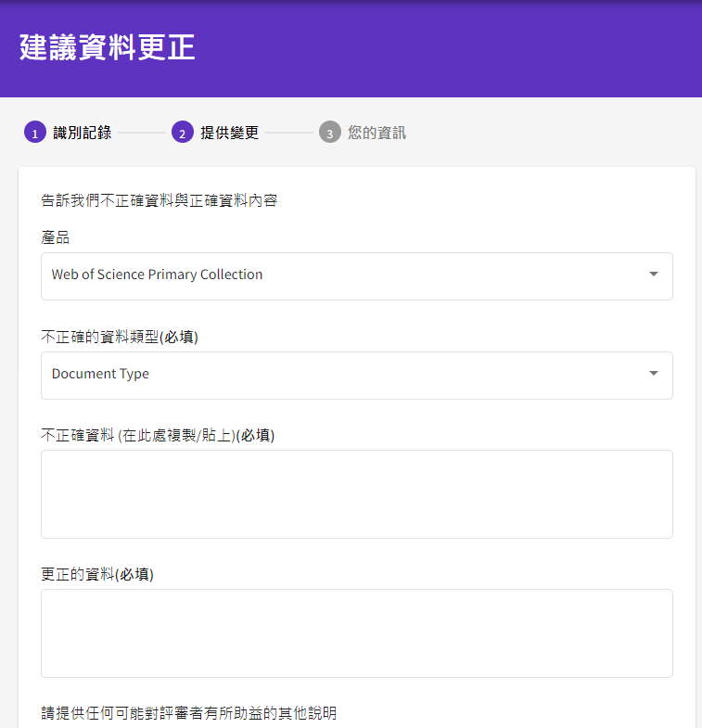Click the 更正的資料(必填) label
The image size is (702, 728).
point(97,574)
